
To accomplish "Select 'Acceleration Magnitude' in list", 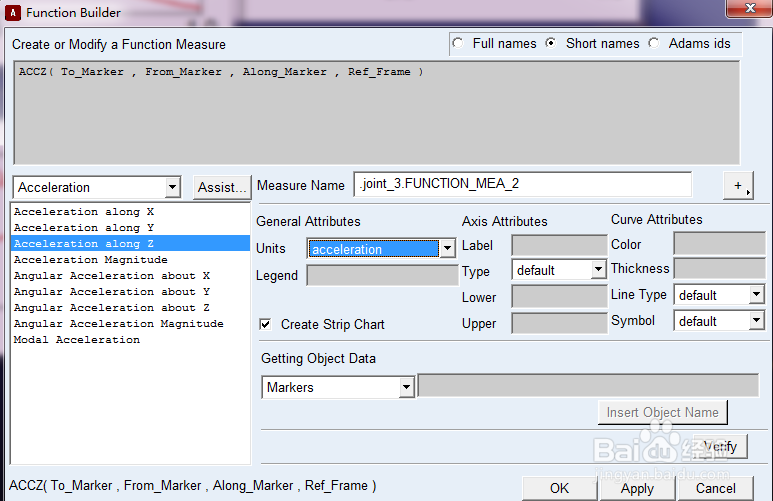I will 131,259.
